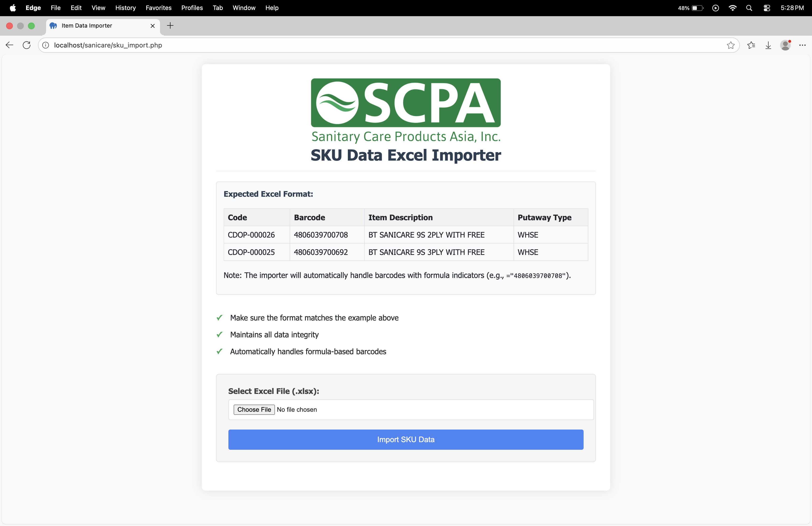Open macOS Control Center icon
Image resolution: width=812 pixels, height=526 pixels.
(767, 8)
